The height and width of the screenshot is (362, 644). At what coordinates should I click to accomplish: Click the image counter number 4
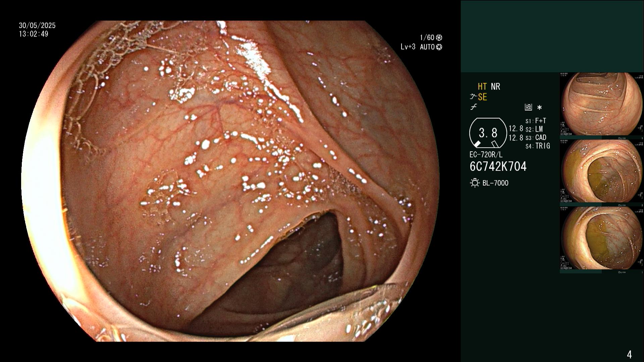point(629,354)
